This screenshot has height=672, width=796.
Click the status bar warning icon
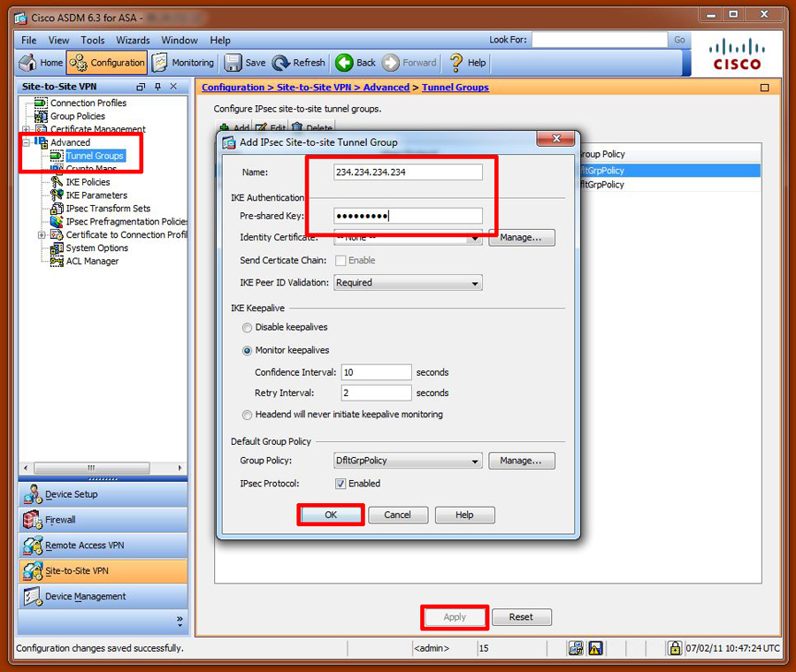(x=595, y=648)
